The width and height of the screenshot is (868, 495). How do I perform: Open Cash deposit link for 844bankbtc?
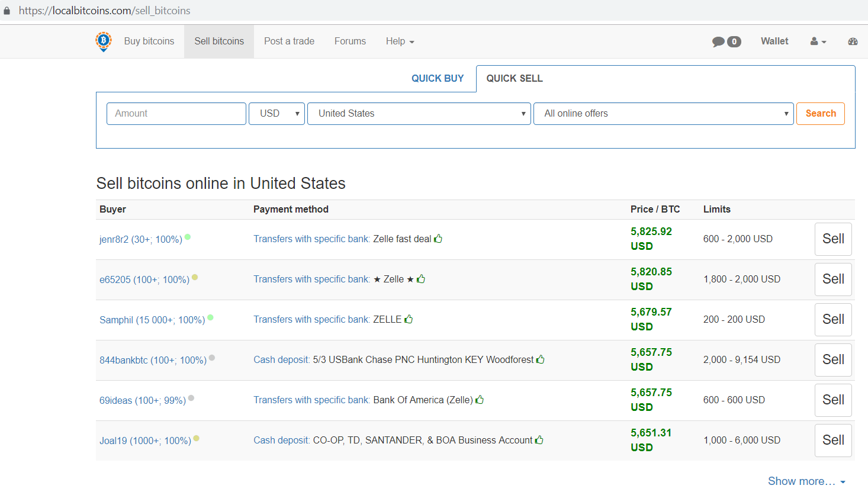[282, 359]
